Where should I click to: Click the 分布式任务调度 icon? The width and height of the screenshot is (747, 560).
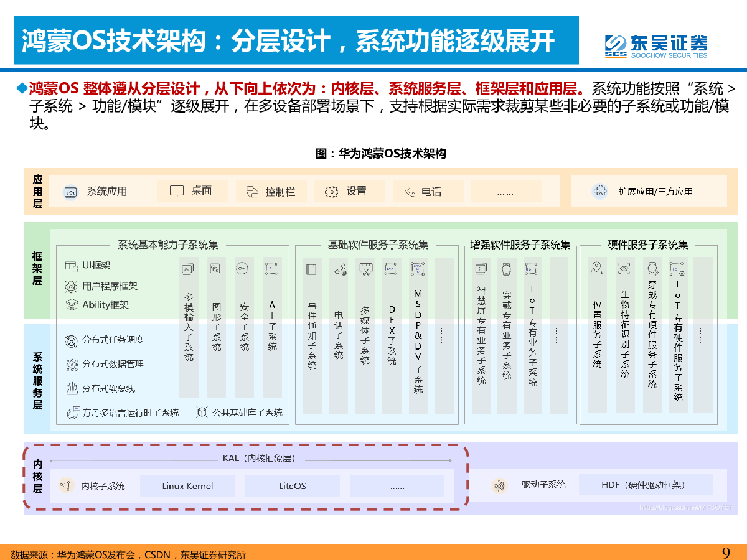(x=70, y=340)
